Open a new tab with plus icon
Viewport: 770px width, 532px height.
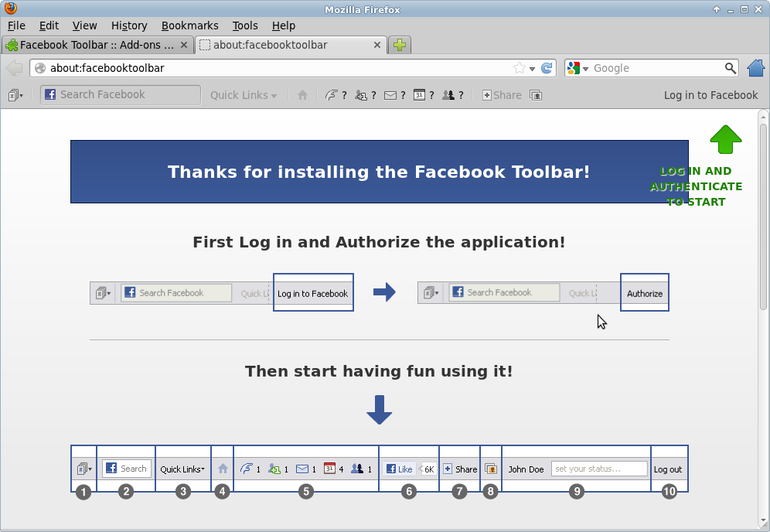pos(400,45)
